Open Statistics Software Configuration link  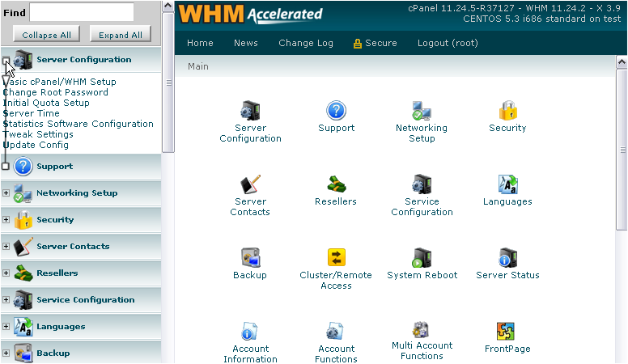coord(78,124)
